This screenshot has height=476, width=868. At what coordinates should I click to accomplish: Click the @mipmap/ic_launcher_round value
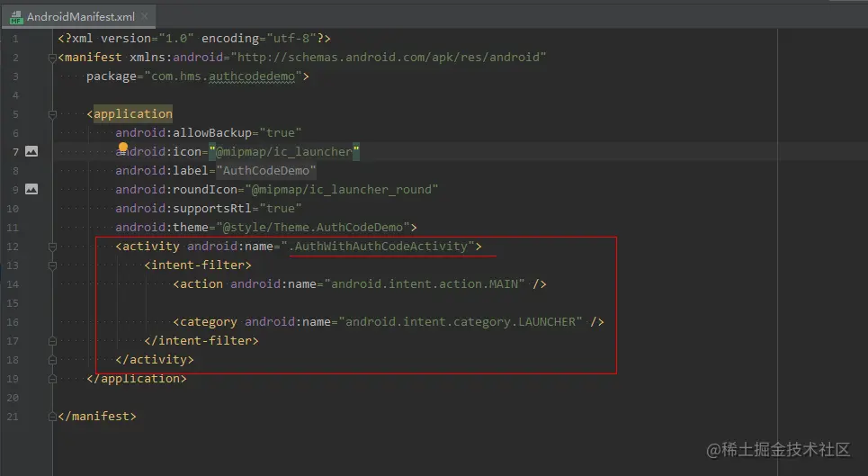(x=342, y=189)
